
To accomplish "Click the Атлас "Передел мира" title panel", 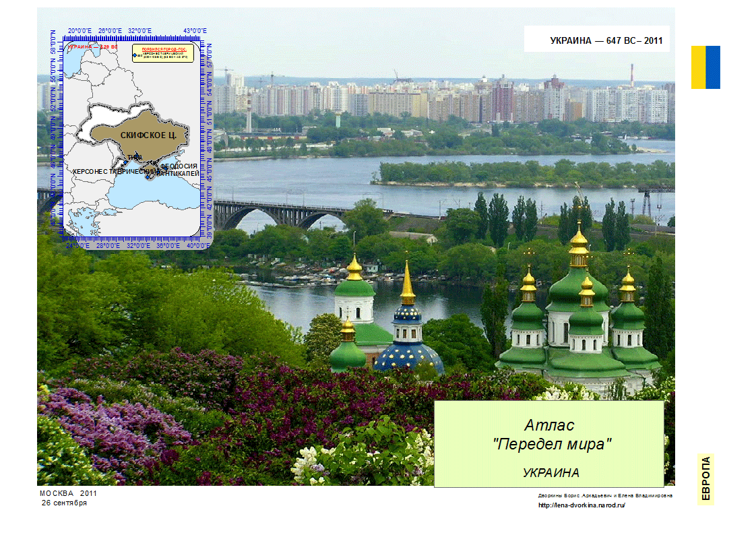I will coord(549,444).
